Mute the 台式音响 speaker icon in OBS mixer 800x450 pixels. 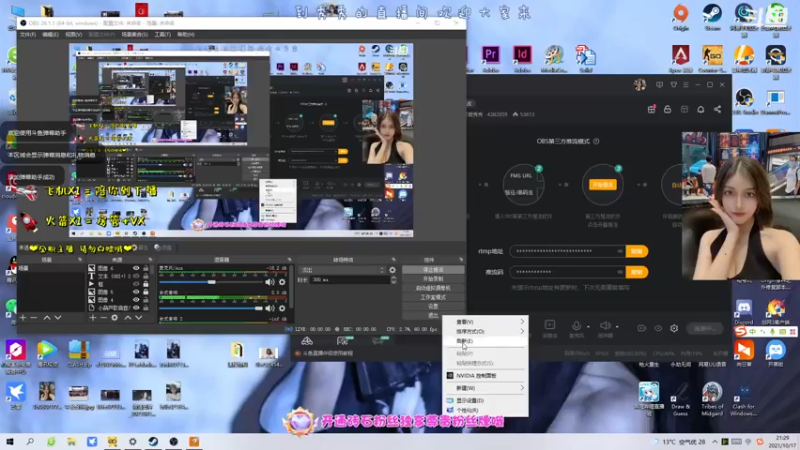click(270, 308)
